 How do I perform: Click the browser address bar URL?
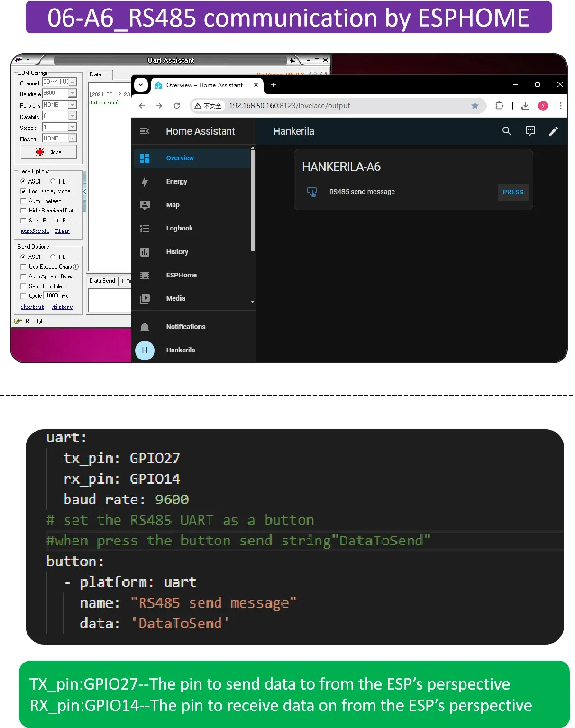coord(289,106)
